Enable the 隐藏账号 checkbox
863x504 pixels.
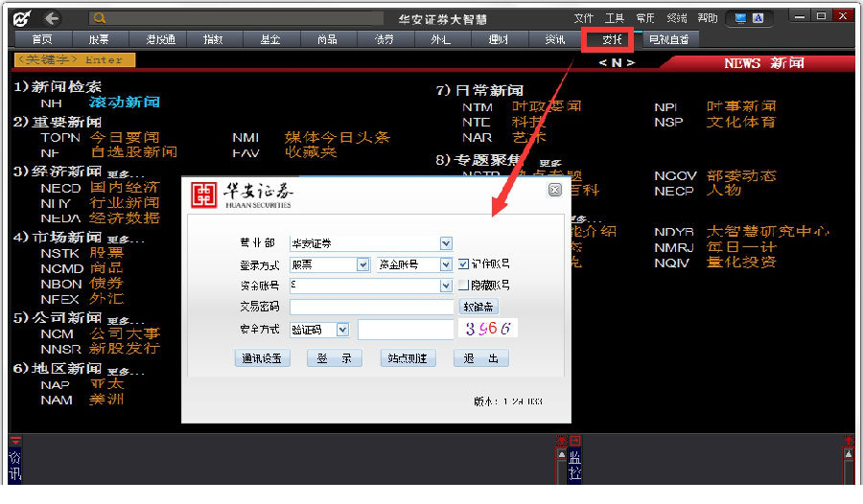coord(464,286)
